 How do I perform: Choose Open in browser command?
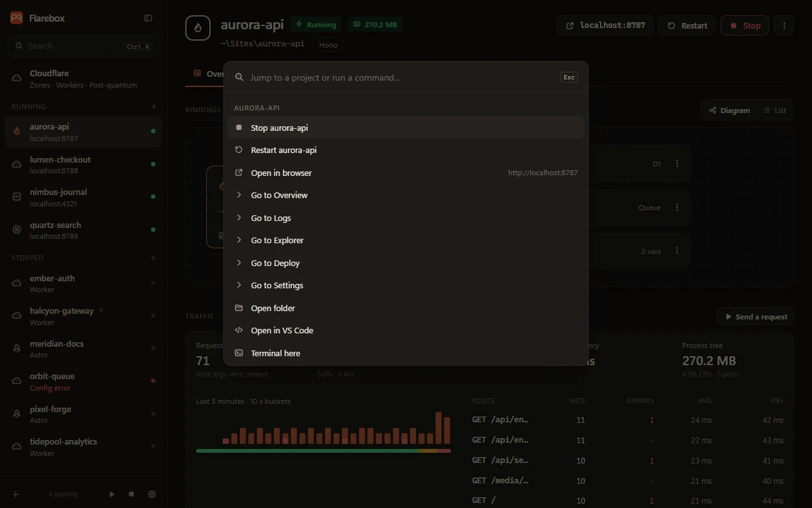point(406,173)
